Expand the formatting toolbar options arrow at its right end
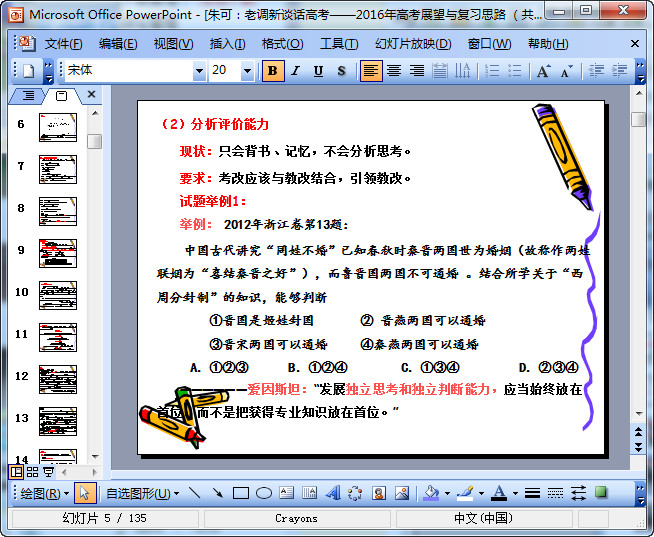Viewport: 654px width, 537px height. coord(641,71)
